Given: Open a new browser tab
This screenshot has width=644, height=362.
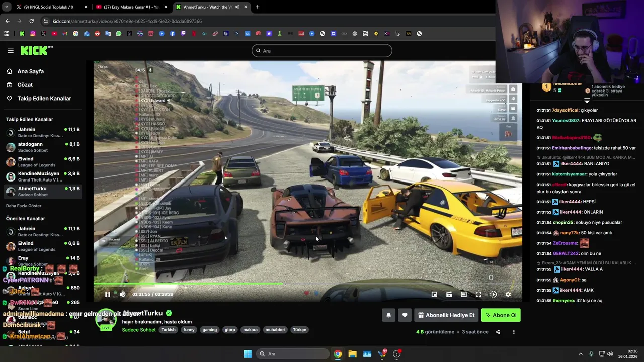Looking at the screenshot, I should coord(258,7).
